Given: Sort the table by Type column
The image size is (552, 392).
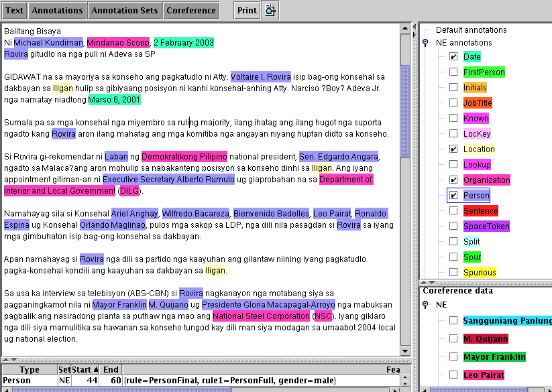Looking at the screenshot, I should [x=30, y=369].
